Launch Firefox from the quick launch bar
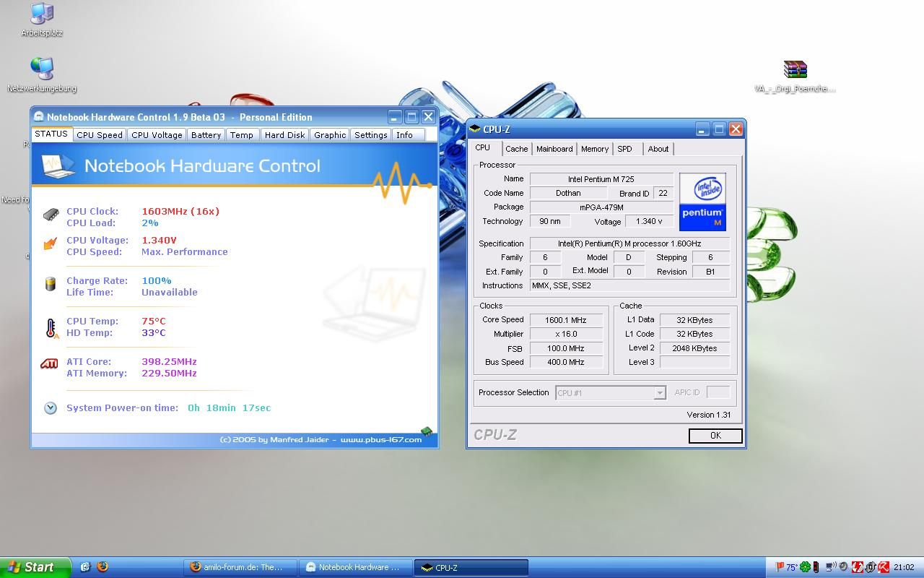924x578 pixels. coord(103,567)
